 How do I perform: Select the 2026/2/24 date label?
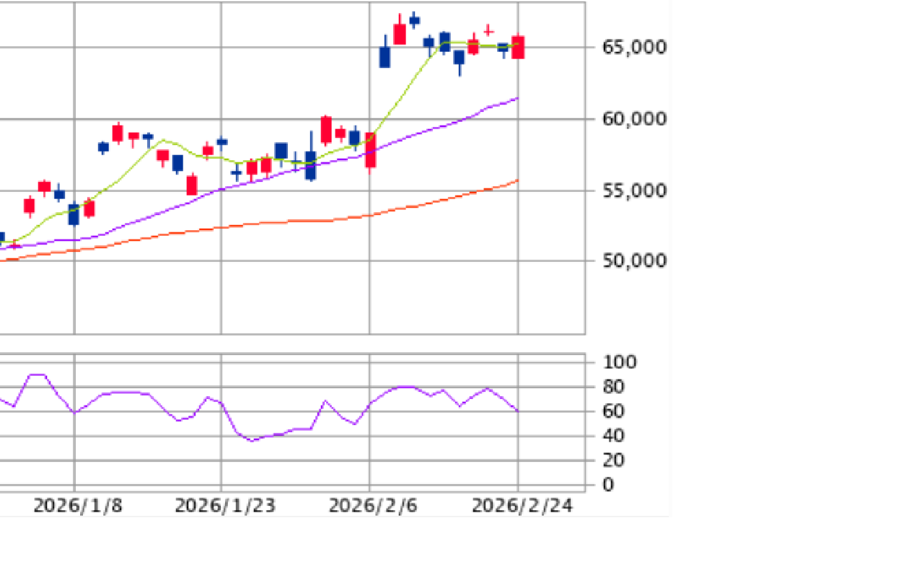click(x=522, y=506)
